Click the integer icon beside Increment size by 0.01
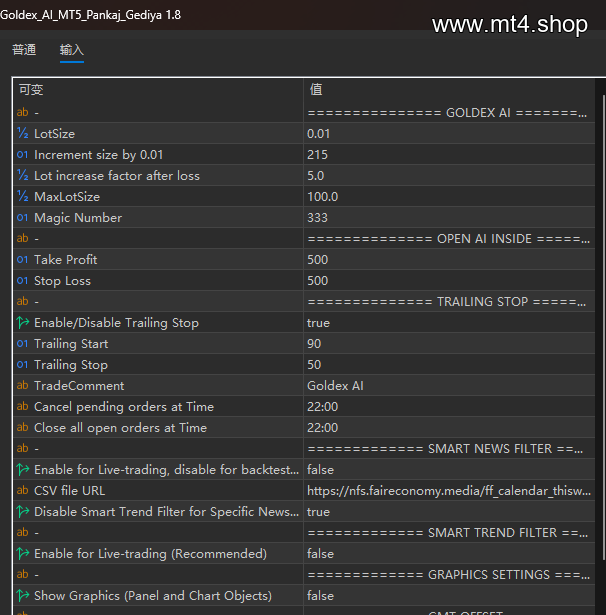 22,155
